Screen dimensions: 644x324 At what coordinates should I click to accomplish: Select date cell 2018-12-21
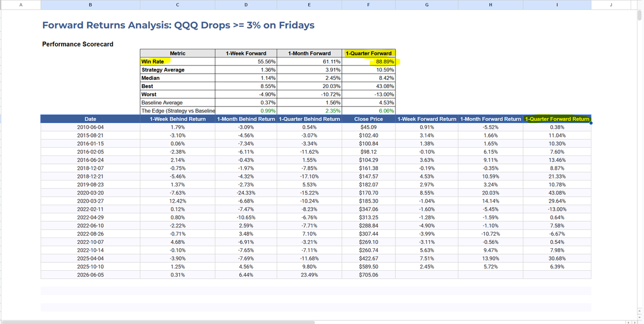90,176
